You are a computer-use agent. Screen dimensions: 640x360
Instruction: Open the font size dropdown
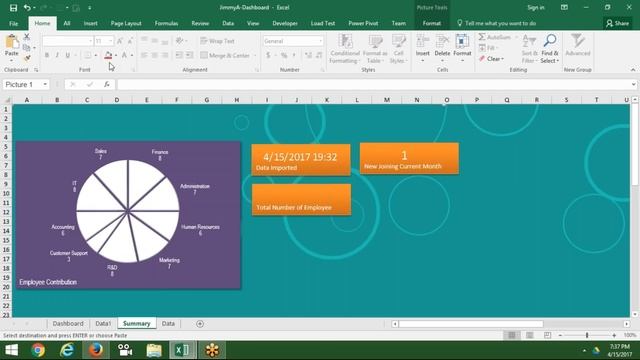(111, 41)
